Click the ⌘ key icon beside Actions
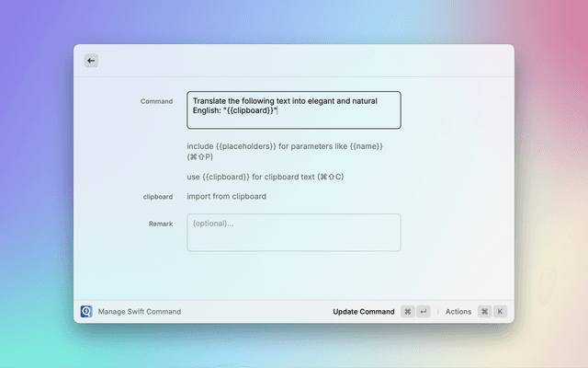 pyautogui.click(x=484, y=312)
